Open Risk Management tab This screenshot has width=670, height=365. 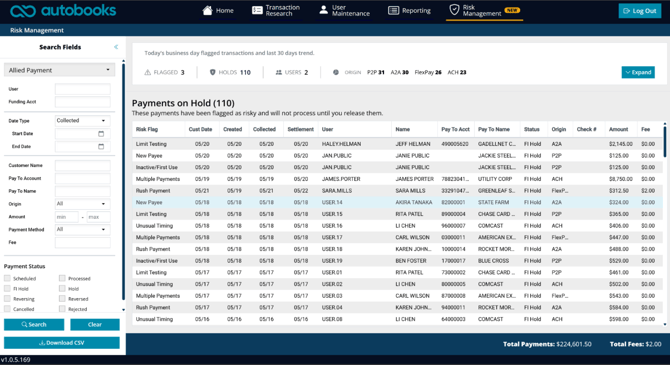point(484,10)
